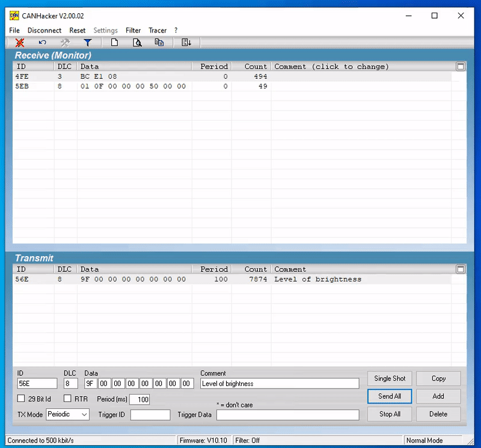
Task: Toggle the RTR checkbox
Action: [67, 399]
